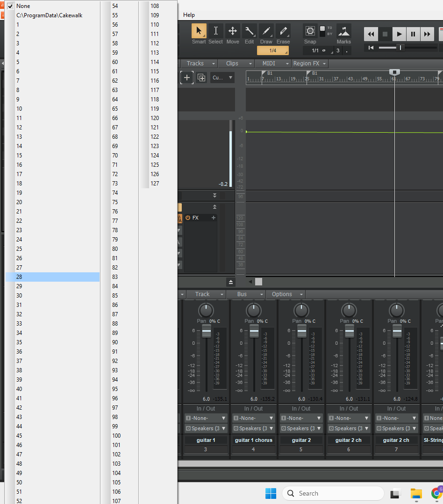
Task: Jump to start with return-to-zero button
Action: (371, 48)
